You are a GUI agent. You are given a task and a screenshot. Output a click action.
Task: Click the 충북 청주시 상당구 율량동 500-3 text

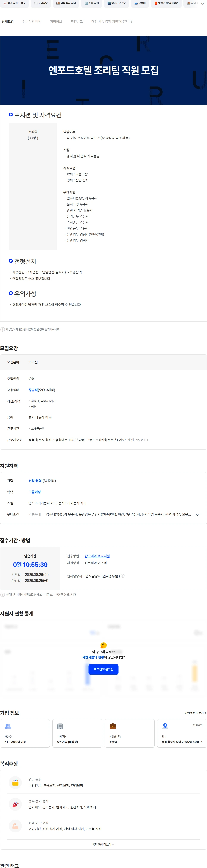182,742
